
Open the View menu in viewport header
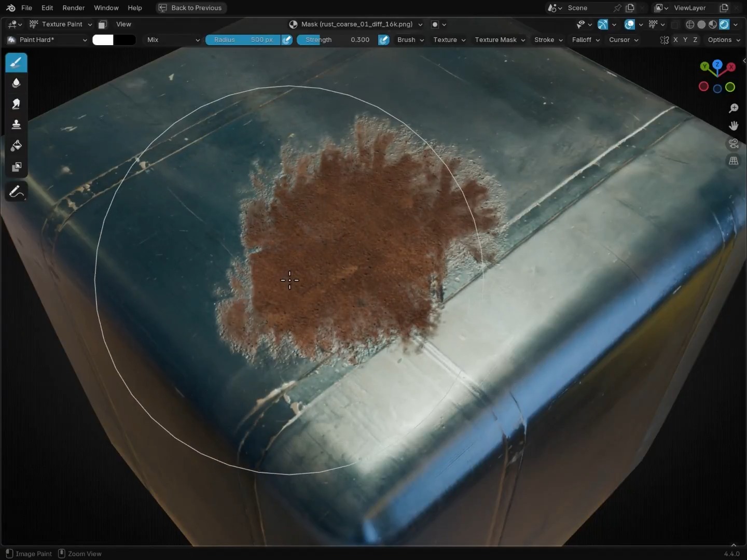123,24
